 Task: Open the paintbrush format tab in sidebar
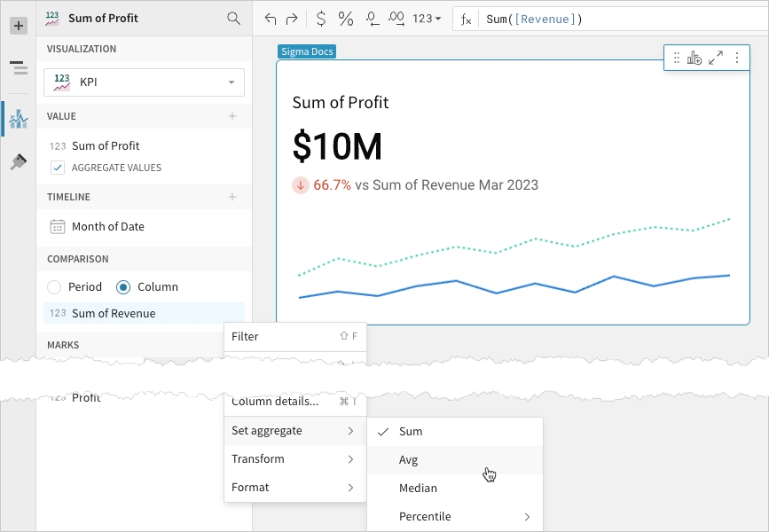tap(18, 161)
